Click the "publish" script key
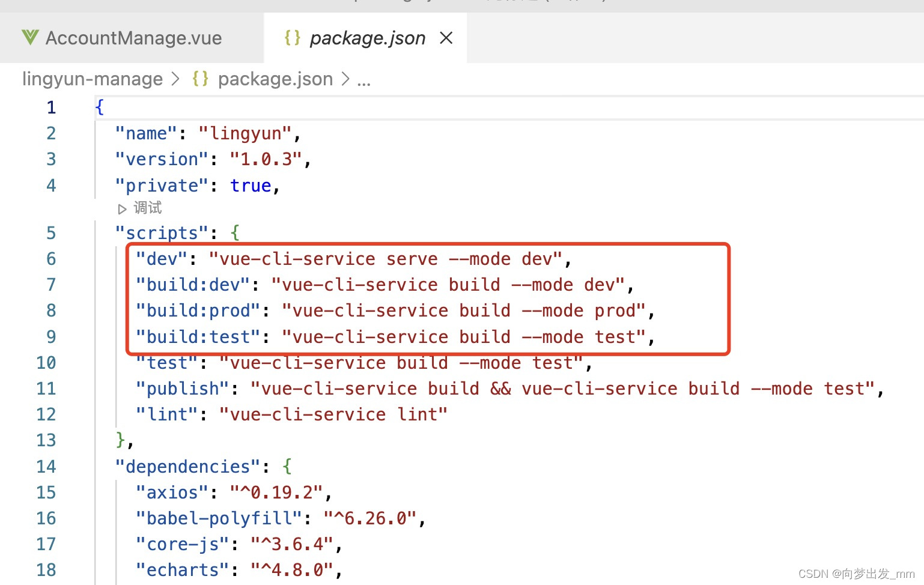The width and height of the screenshot is (924, 585). pos(183,389)
